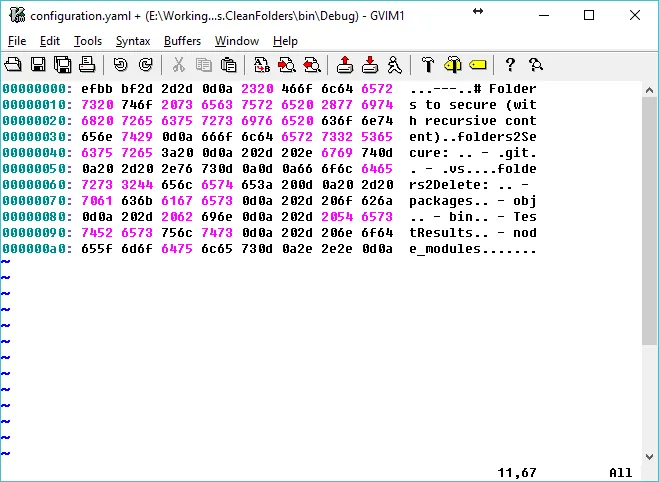Load session using the up-arrow icon

(x=345, y=65)
